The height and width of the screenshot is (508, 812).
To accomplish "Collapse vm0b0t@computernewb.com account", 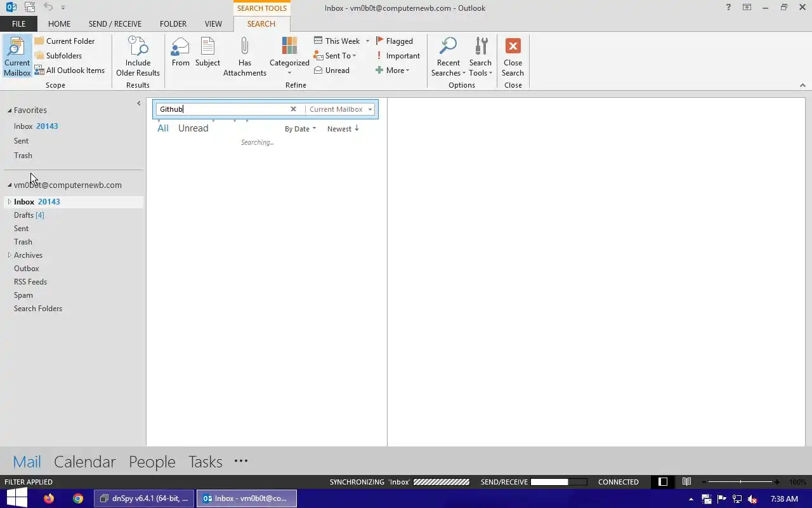I will tap(10, 185).
